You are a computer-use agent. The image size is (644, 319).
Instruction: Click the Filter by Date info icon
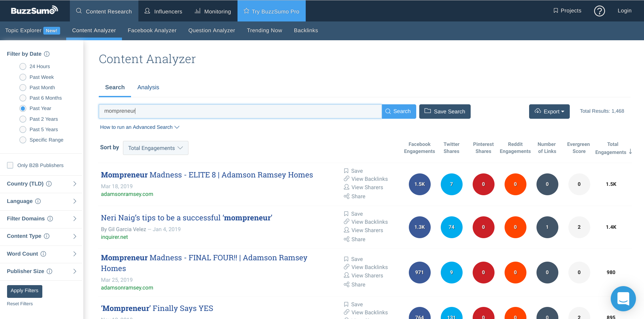pos(47,54)
